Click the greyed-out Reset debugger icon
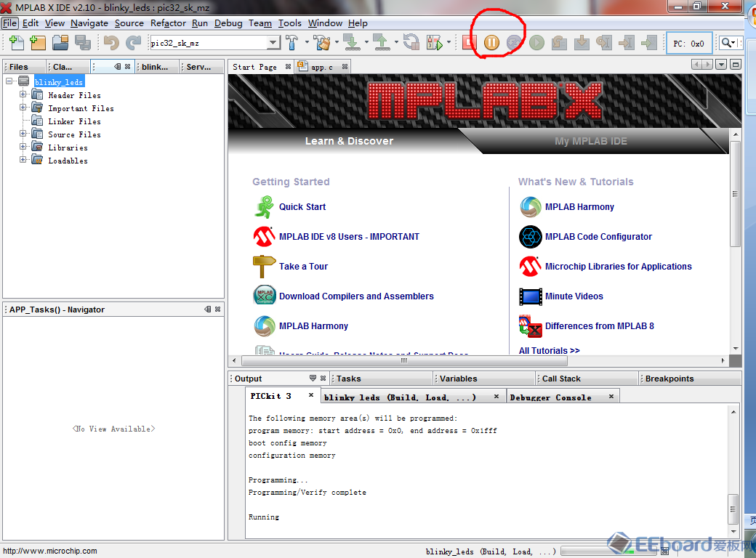Image resolution: width=756 pixels, height=558 pixels. 515,43
